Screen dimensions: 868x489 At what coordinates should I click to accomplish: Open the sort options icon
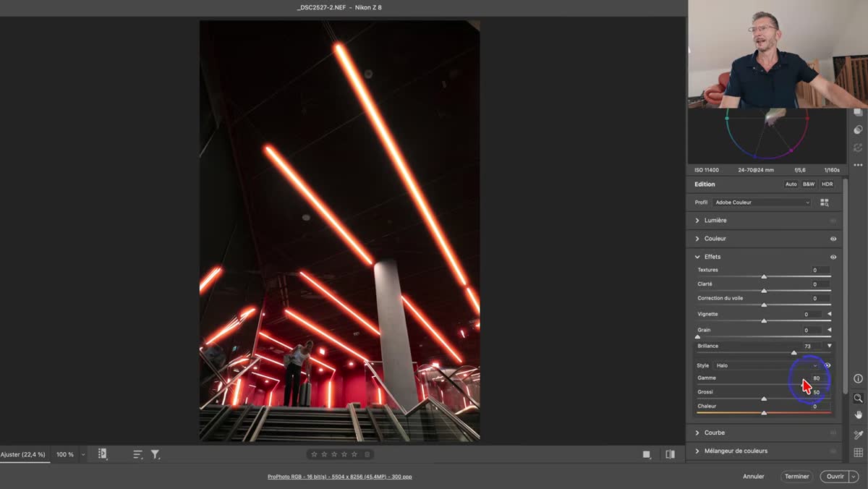[137, 454]
